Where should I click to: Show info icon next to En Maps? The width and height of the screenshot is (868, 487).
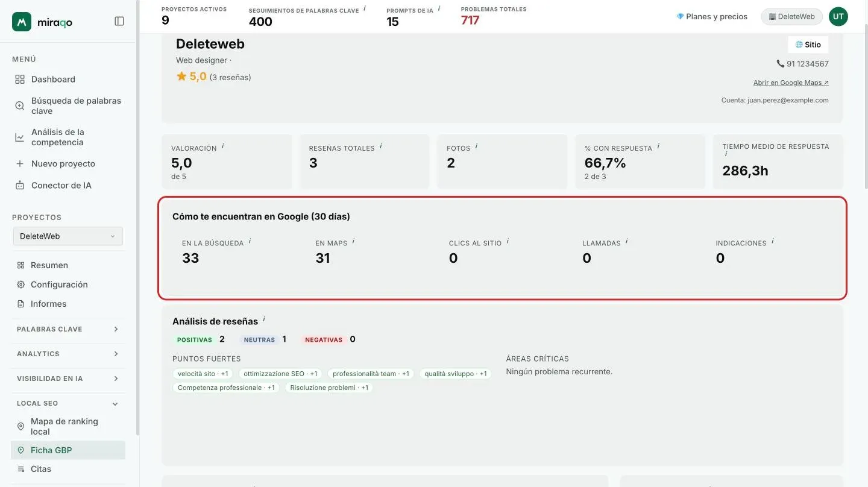(353, 241)
